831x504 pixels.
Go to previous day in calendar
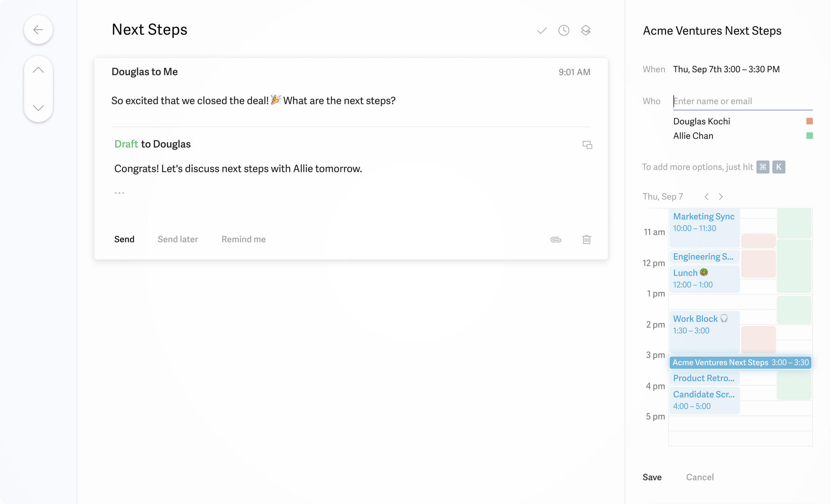(x=706, y=197)
